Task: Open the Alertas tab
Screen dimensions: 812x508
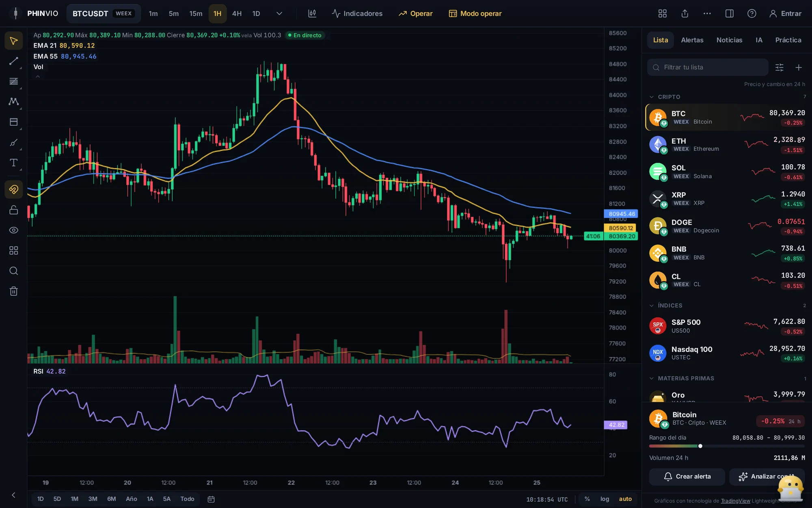Action: tap(692, 40)
